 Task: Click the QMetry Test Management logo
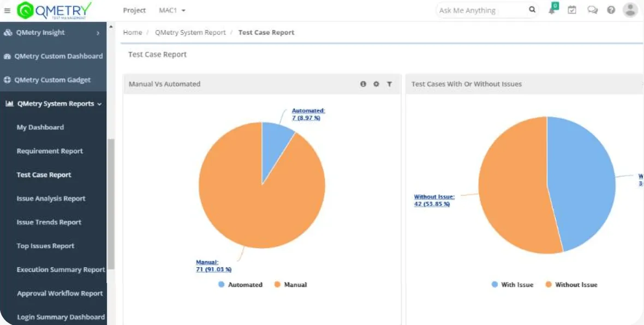(x=54, y=10)
